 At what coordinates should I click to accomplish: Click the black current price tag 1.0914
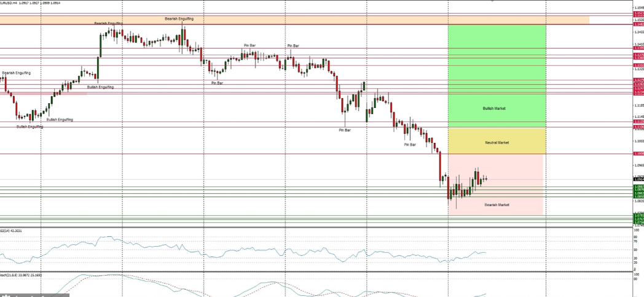point(638,179)
